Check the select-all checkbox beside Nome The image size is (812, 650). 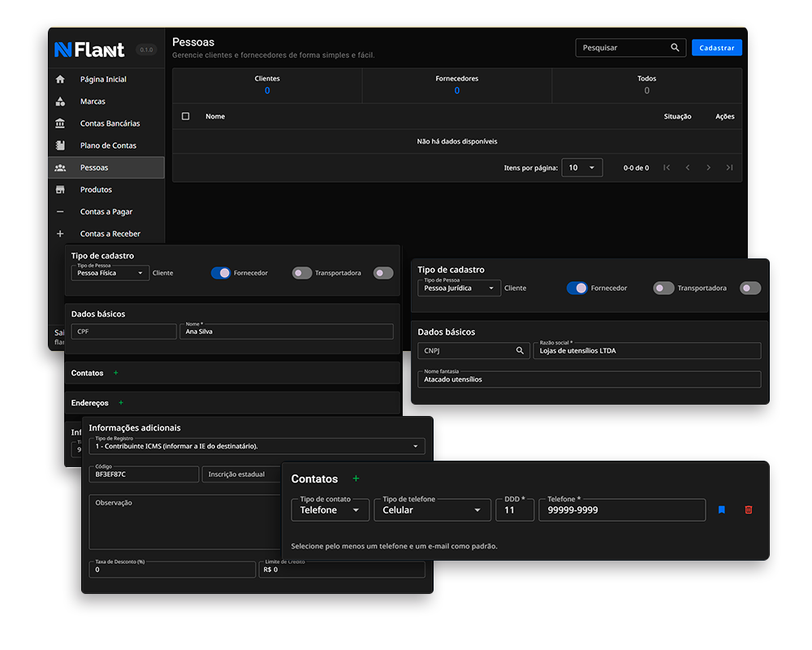186,116
